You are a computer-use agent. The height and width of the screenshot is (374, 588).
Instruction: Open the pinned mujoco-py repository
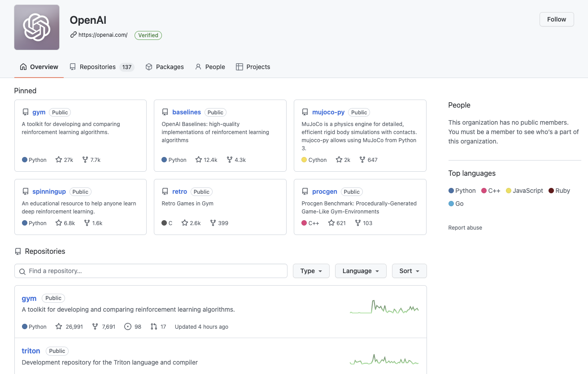click(328, 112)
